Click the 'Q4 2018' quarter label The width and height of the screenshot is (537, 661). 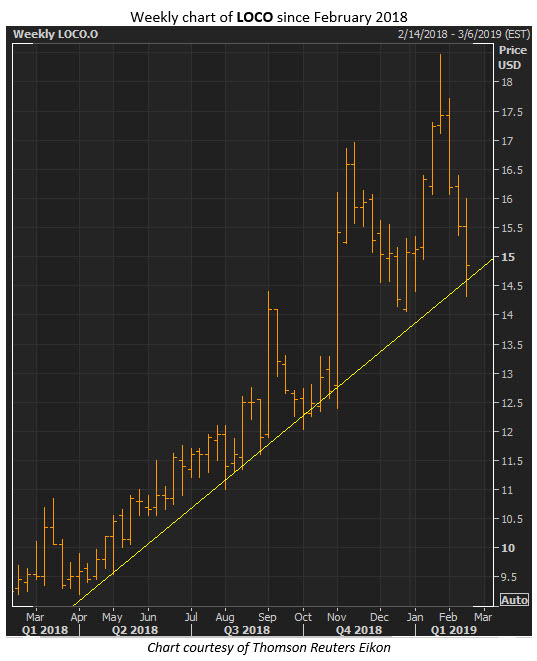pyautogui.click(x=359, y=630)
